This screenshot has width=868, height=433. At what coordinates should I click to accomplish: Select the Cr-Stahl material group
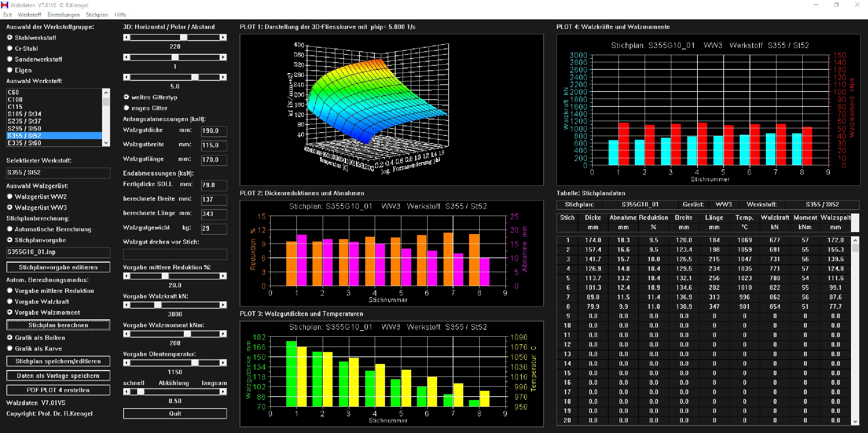pos(10,48)
